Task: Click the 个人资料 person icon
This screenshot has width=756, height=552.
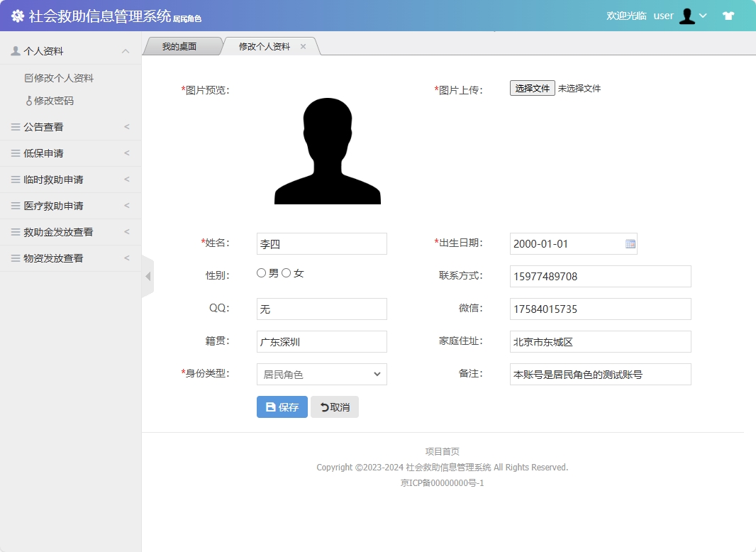Action: 16,50
